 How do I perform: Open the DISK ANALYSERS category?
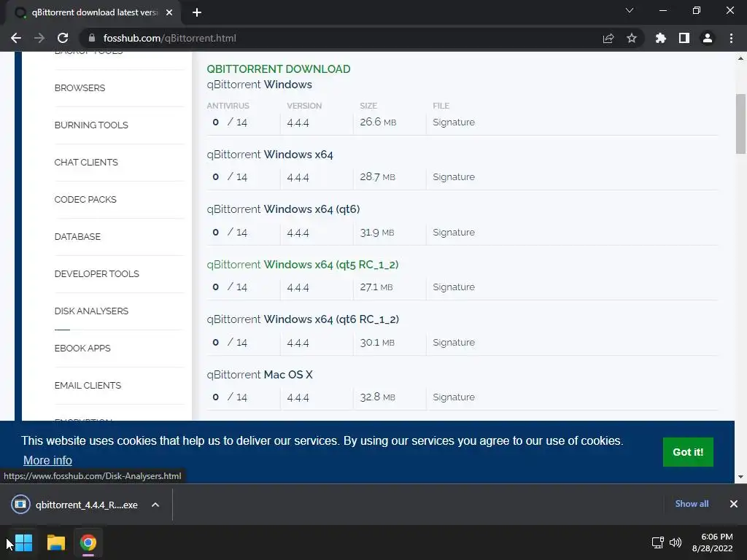pyautogui.click(x=91, y=311)
